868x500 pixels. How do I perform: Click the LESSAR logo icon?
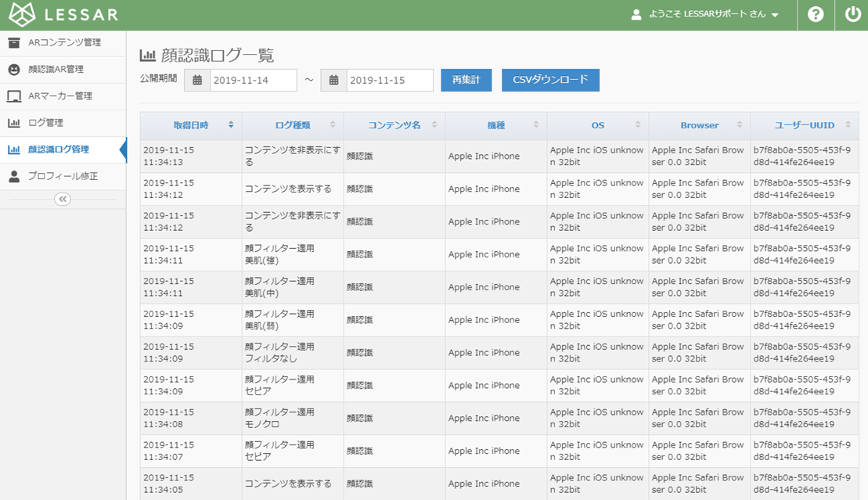pos(22,14)
